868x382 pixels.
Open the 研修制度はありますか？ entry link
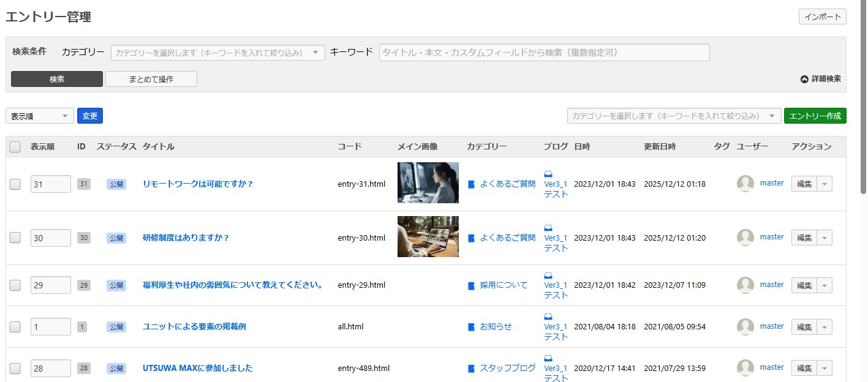click(186, 238)
